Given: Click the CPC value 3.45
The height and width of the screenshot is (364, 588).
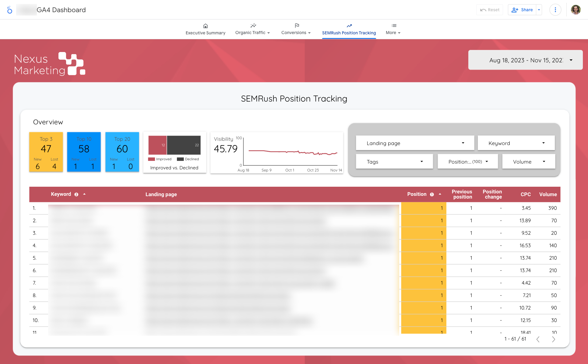Looking at the screenshot, I should (x=526, y=208).
